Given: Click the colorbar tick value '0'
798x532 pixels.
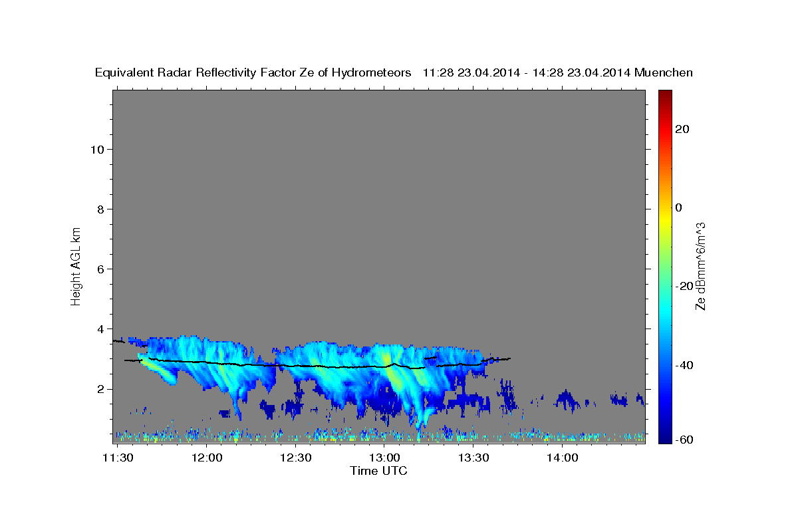Looking at the screenshot, I should (x=678, y=207).
